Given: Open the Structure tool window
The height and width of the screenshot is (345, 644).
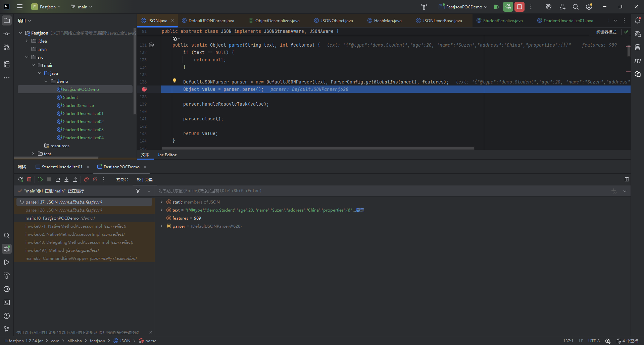Looking at the screenshot, I should (x=7, y=64).
